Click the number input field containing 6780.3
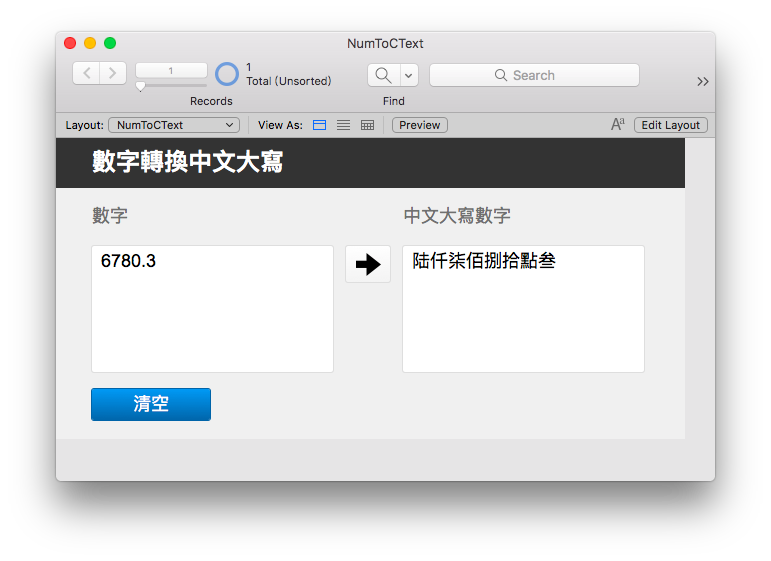The image size is (771, 561). click(x=212, y=309)
